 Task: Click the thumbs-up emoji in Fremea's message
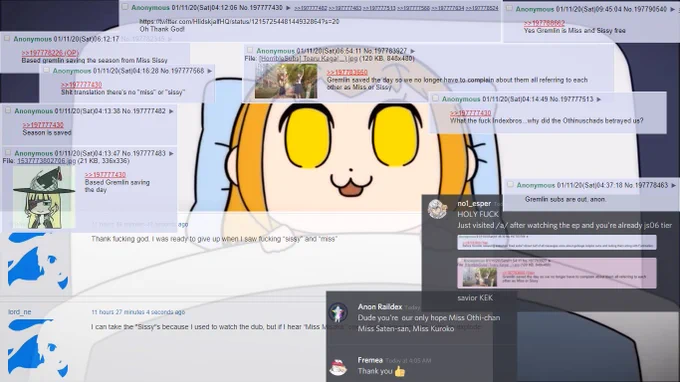pos(400,372)
